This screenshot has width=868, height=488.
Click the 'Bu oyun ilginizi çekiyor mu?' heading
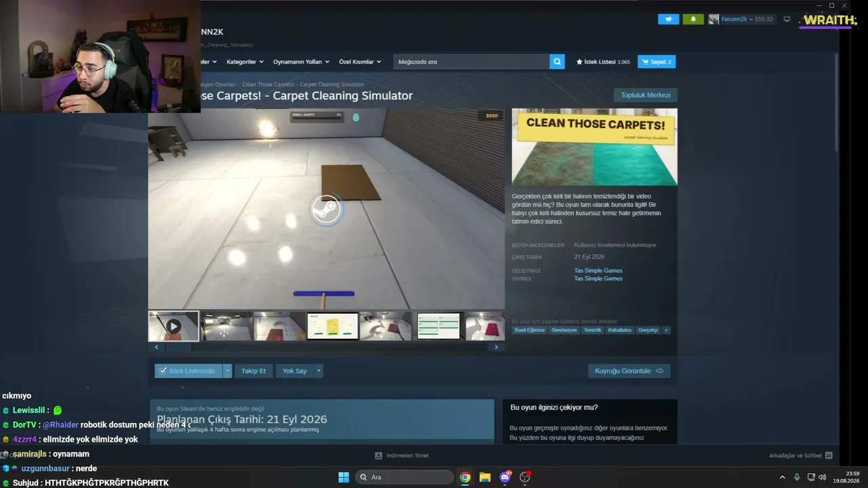(554, 407)
